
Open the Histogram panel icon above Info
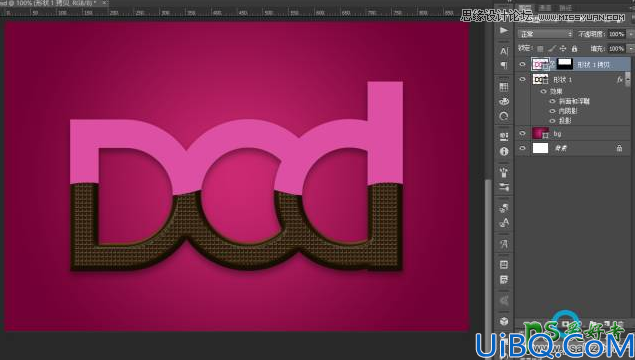tap(504, 136)
